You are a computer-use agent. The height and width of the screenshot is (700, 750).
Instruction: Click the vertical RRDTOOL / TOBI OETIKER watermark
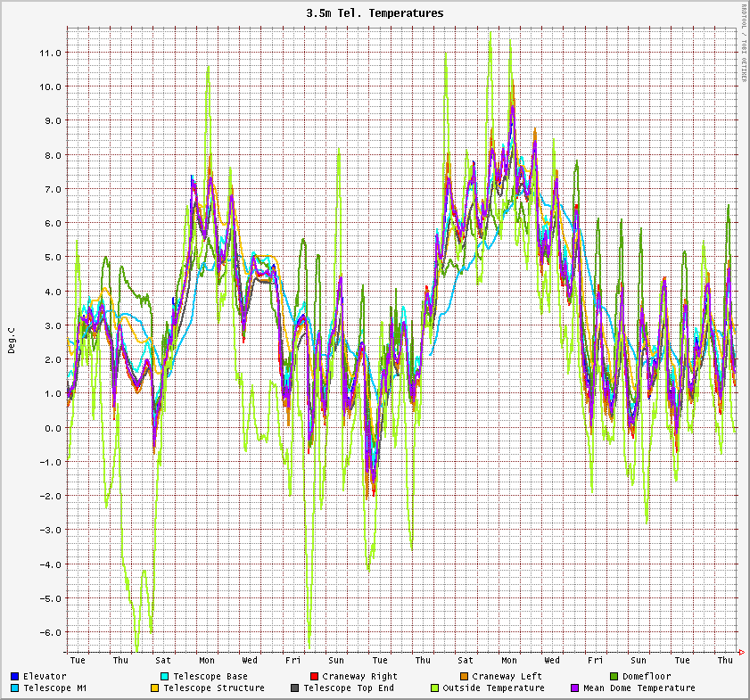tap(744, 43)
